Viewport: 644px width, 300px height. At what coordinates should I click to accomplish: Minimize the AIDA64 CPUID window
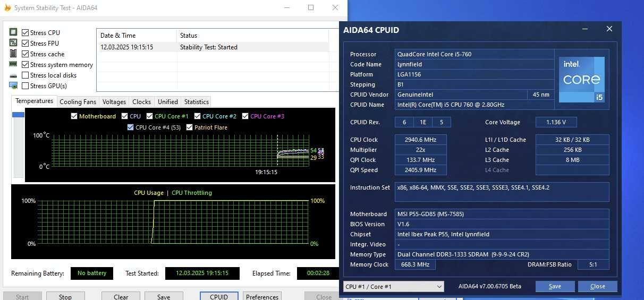[584, 29]
